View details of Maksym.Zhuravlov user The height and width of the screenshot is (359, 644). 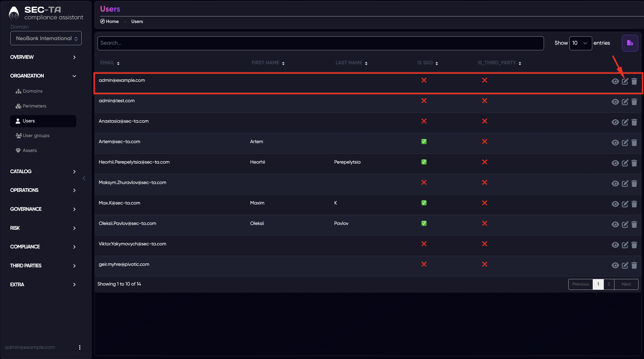[x=615, y=184]
